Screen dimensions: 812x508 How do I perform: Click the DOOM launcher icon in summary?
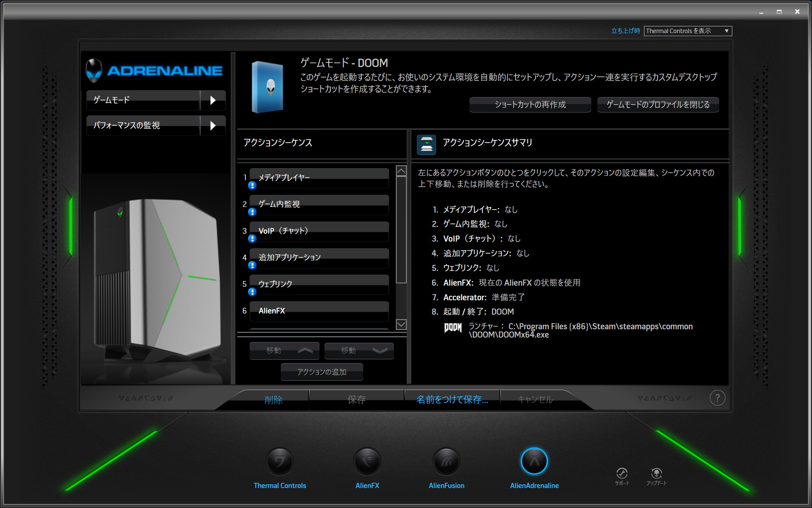453,328
